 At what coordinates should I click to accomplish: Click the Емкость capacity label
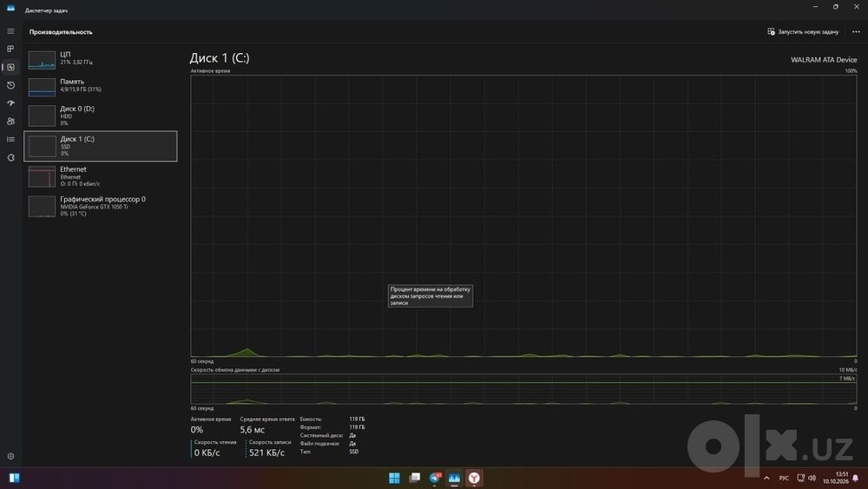(311, 420)
